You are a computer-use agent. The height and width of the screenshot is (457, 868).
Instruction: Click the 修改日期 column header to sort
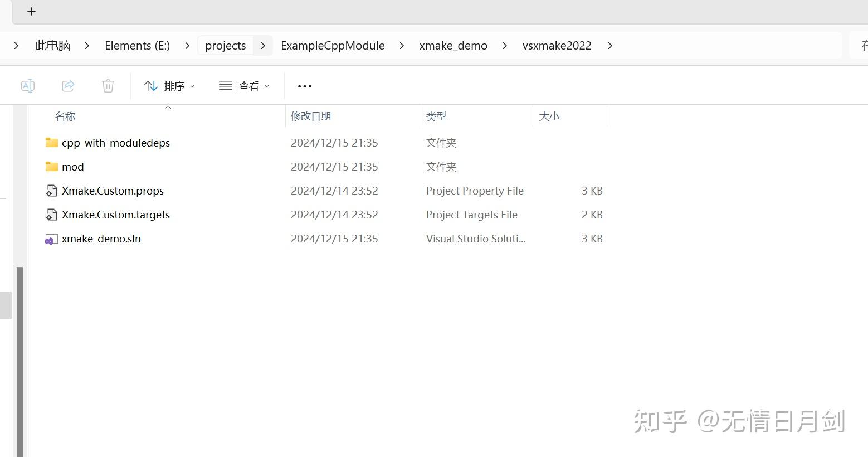(311, 116)
